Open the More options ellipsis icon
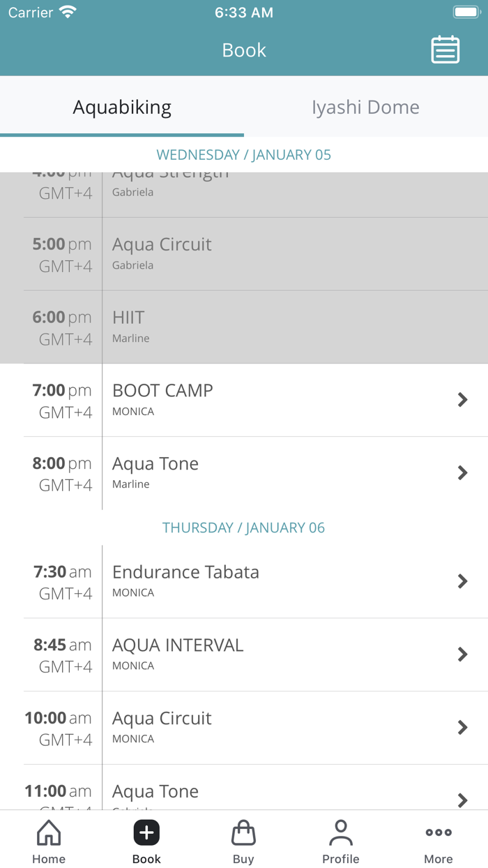Screen dimensions: 488x868 tap(438, 832)
